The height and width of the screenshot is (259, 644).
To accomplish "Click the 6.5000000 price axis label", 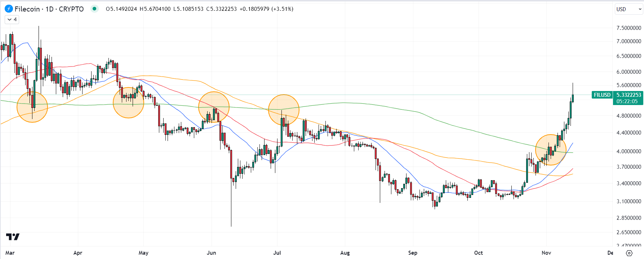I will click(x=629, y=56).
